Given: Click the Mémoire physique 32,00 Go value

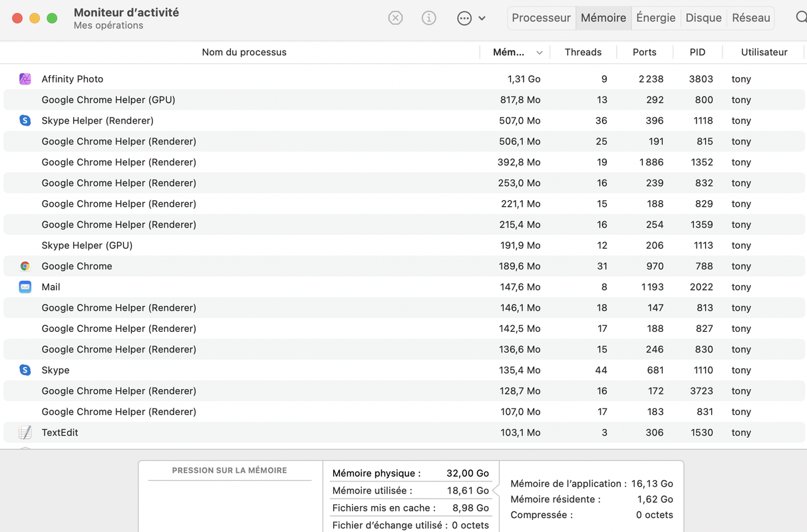Looking at the screenshot, I should [x=468, y=473].
